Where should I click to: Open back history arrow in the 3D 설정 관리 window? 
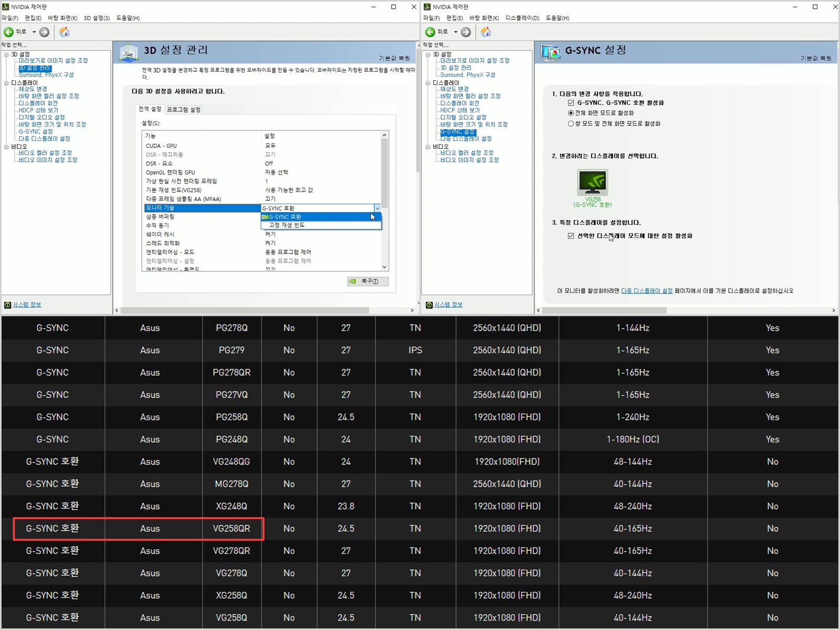point(34,32)
